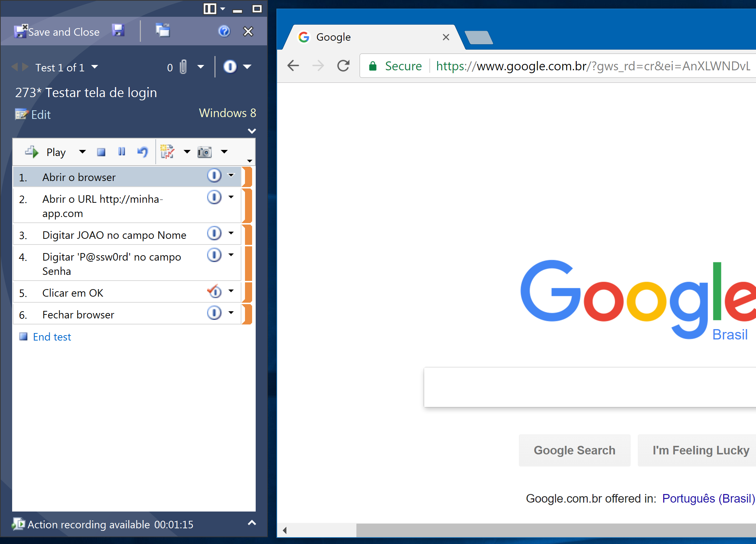This screenshot has height=544, width=756.
Task: Click the Create bug icon
Action: coord(167,152)
